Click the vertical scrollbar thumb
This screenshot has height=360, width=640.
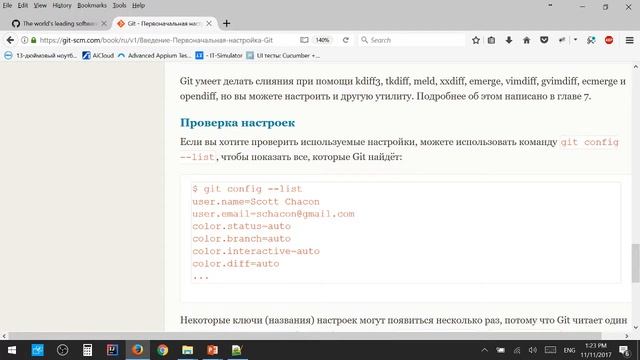(x=636, y=263)
